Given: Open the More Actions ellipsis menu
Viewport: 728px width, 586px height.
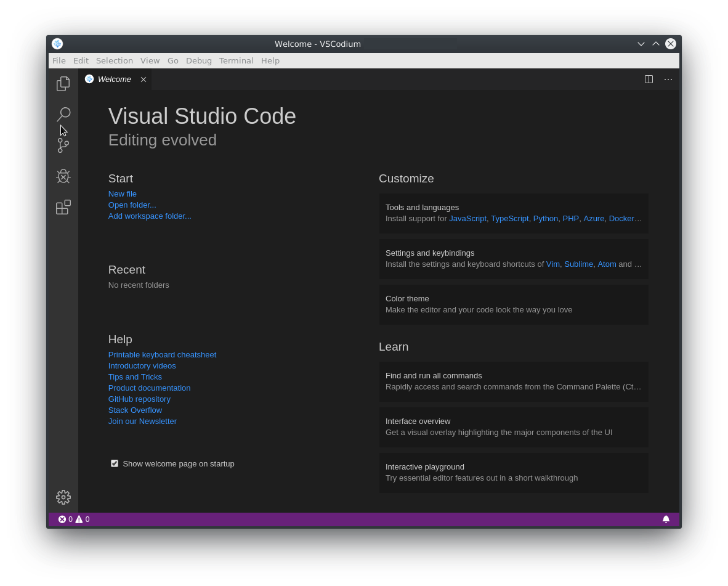Looking at the screenshot, I should click(x=668, y=79).
